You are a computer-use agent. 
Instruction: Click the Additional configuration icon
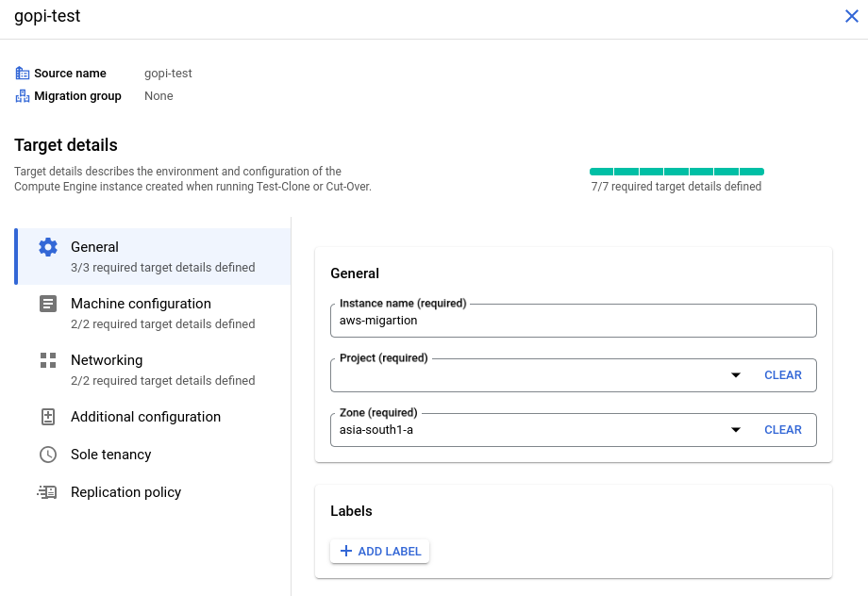point(48,417)
